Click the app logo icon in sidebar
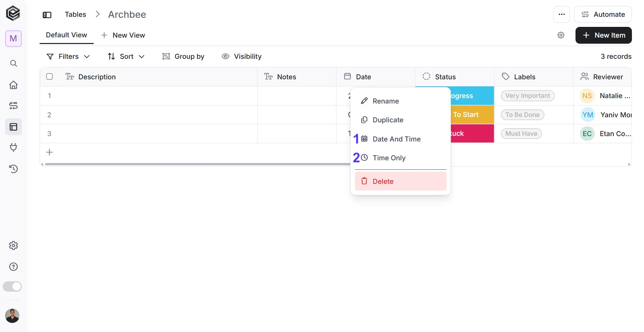The height and width of the screenshot is (332, 644). point(13,13)
